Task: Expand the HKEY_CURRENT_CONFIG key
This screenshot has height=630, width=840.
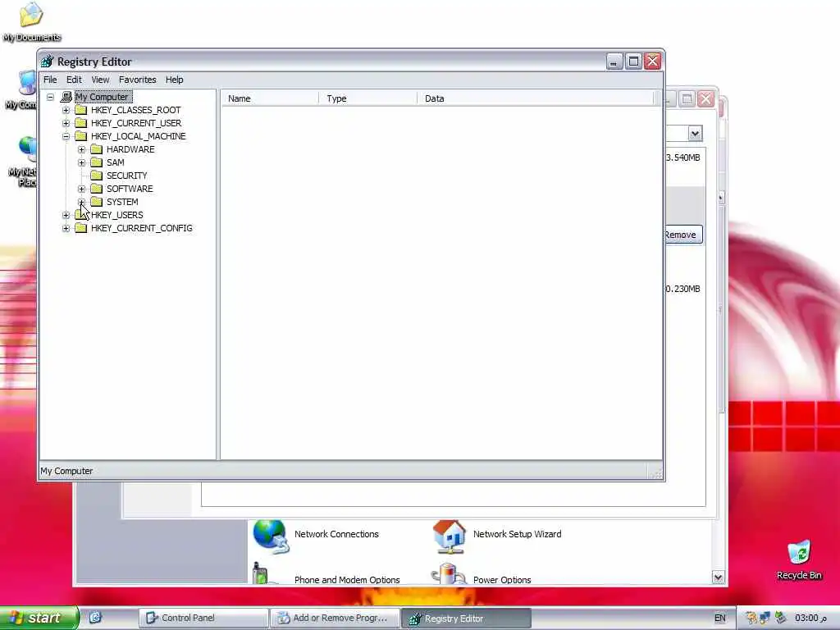Action: [66, 228]
